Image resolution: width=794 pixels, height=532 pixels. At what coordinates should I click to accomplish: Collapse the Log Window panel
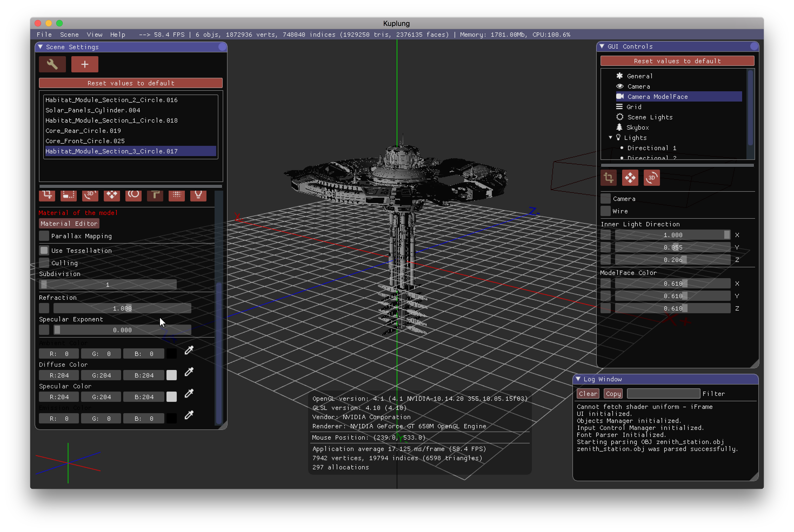click(578, 379)
